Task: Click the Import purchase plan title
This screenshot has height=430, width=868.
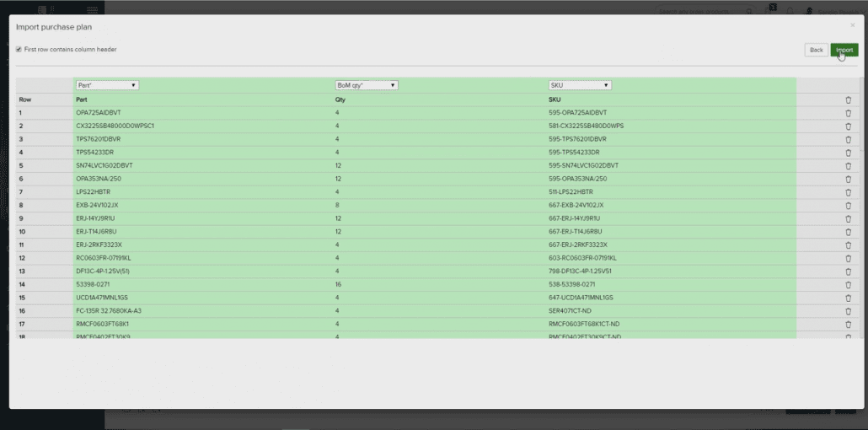Action: pyautogui.click(x=54, y=27)
